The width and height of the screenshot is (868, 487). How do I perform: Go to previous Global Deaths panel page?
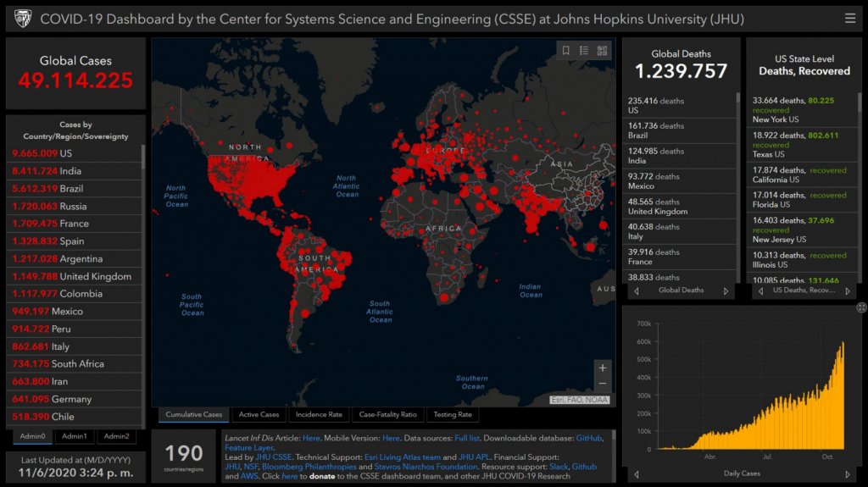pos(637,291)
